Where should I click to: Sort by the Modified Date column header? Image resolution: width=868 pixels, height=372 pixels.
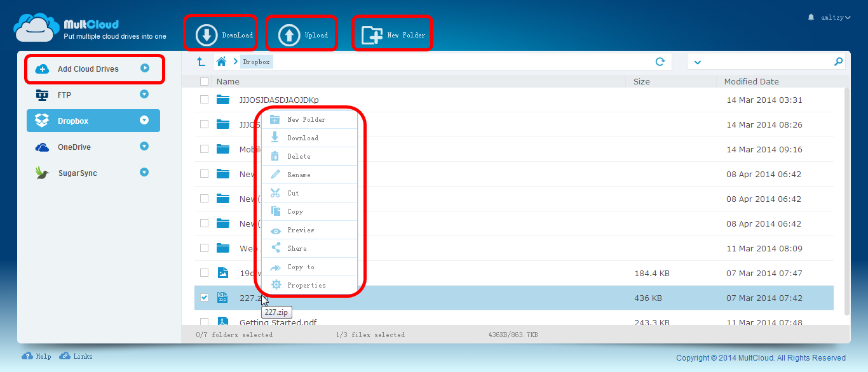pos(751,81)
